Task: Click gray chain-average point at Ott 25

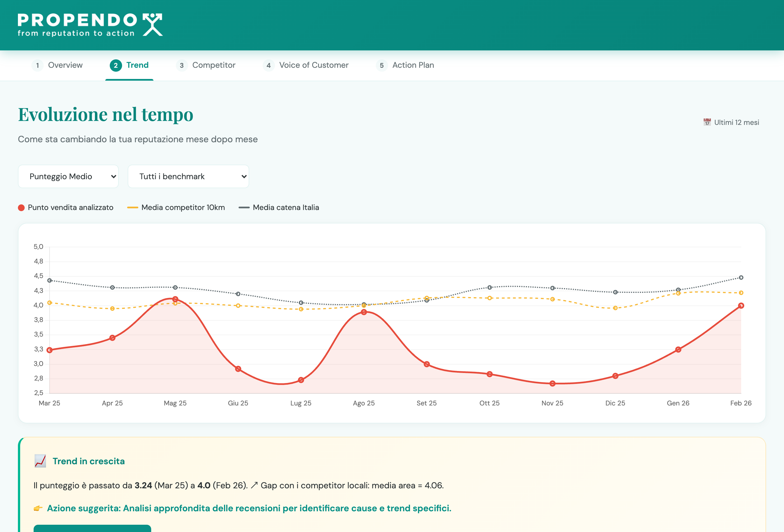Action: 489,288
